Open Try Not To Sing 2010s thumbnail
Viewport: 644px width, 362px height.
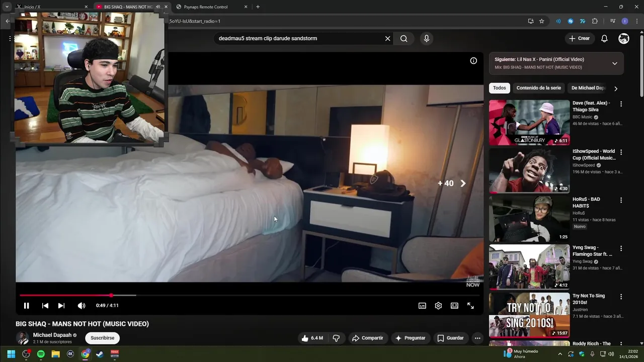(x=529, y=315)
